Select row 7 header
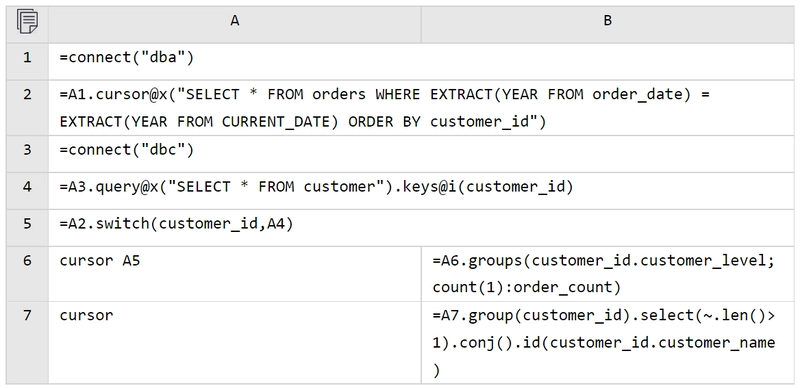 pyautogui.click(x=27, y=343)
